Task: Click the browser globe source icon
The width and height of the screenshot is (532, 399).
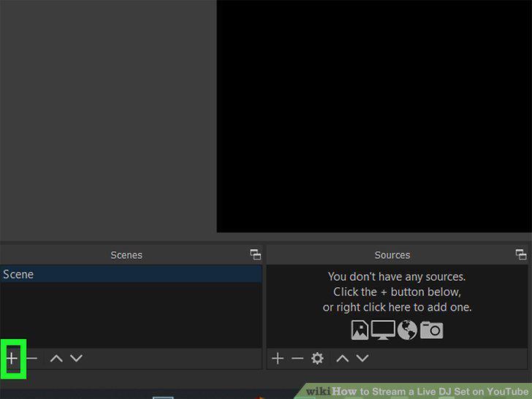Action: (x=407, y=330)
